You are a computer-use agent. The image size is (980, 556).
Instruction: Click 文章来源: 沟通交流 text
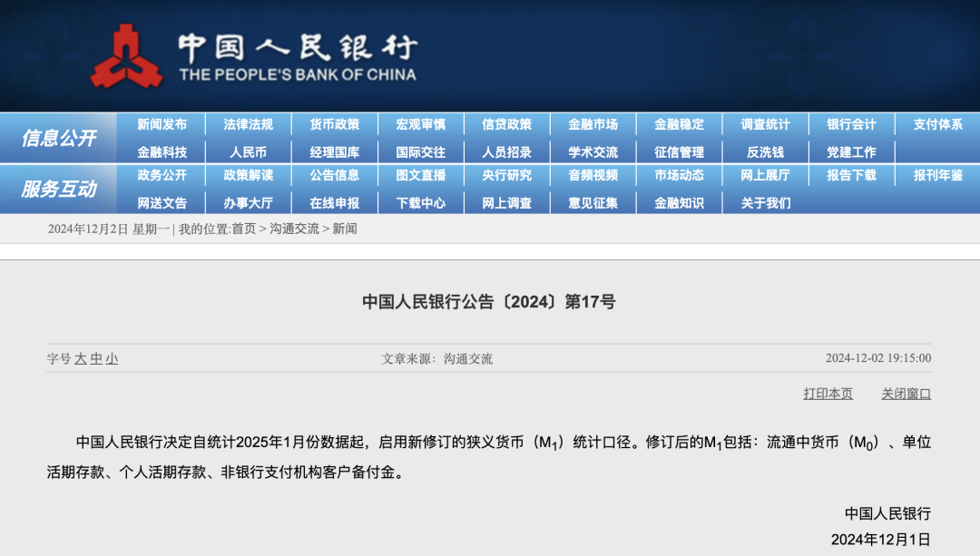(436, 358)
